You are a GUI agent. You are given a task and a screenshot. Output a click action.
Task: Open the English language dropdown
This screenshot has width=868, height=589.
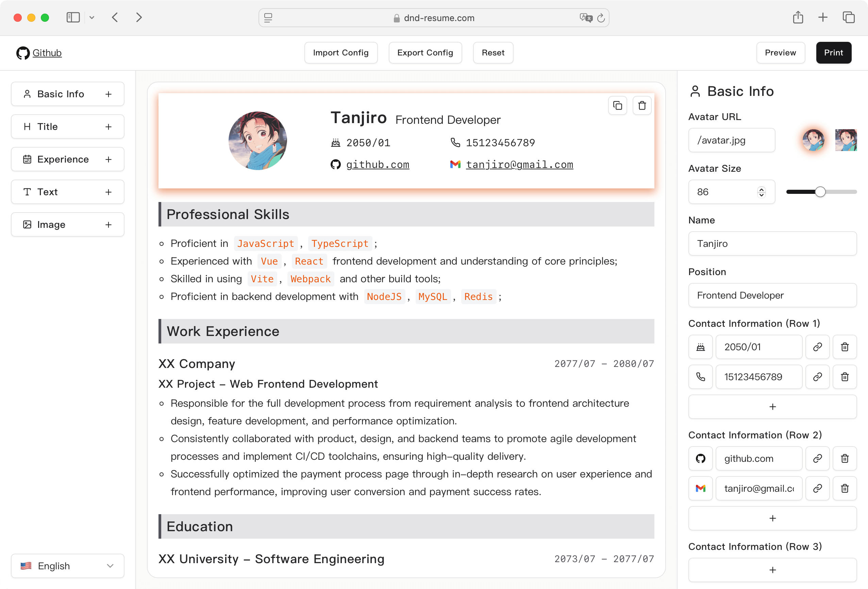pyautogui.click(x=68, y=566)
